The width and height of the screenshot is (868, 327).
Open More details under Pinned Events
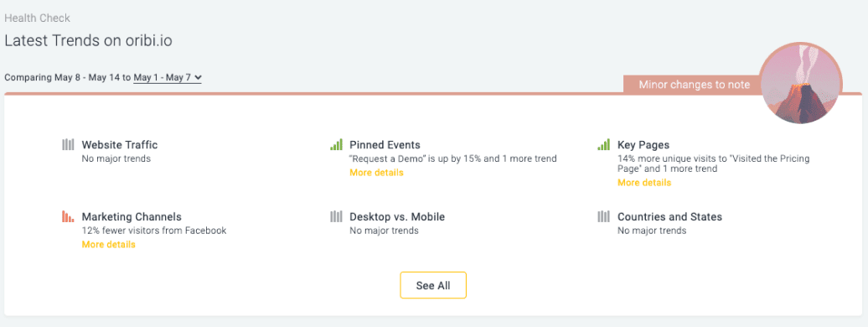[x=376, y=173]
